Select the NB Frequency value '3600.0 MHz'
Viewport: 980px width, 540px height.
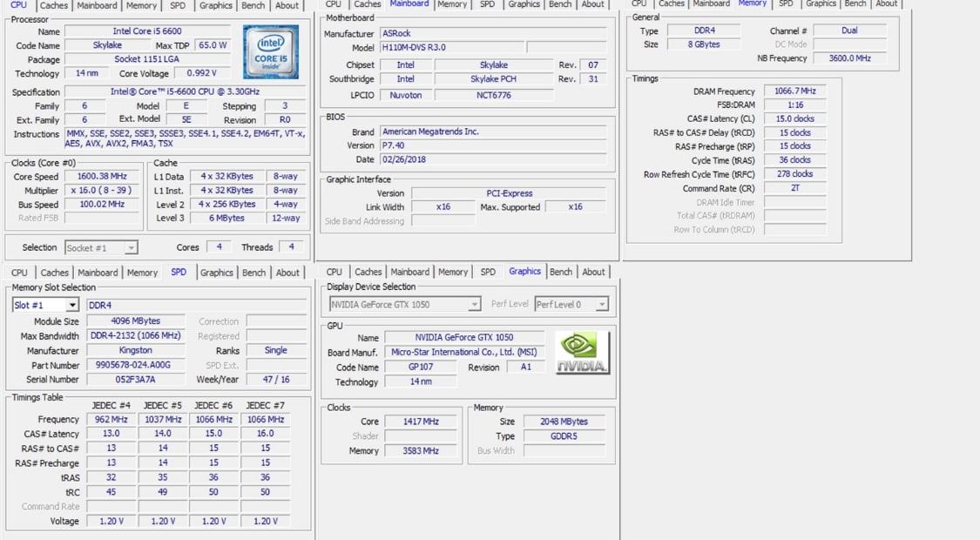tap(850, 58)
